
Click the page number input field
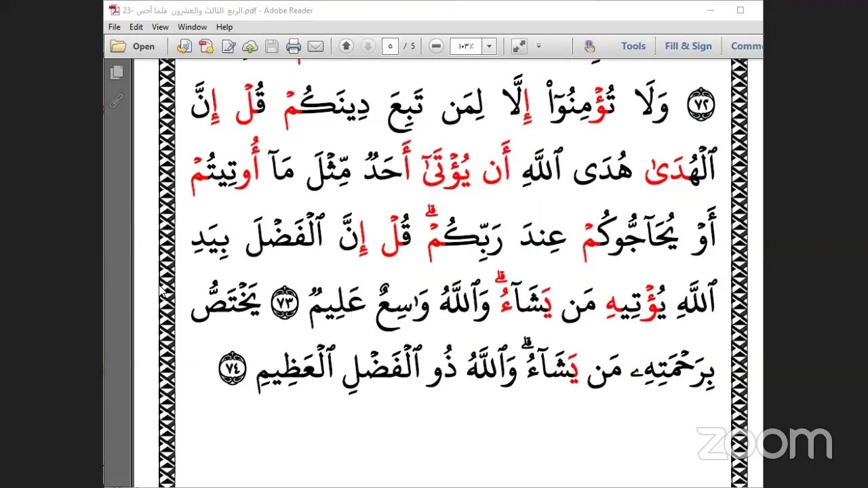(x=390, y=46)
